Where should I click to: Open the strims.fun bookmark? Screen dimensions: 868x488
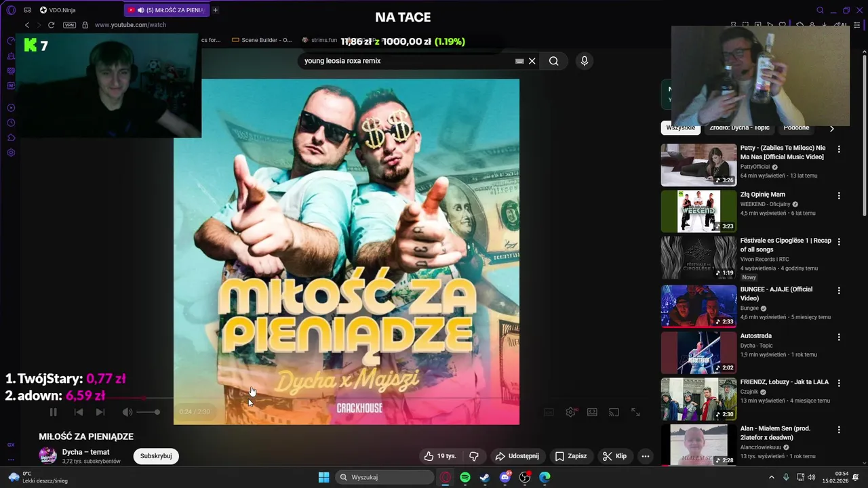click(x=319, y=40)
